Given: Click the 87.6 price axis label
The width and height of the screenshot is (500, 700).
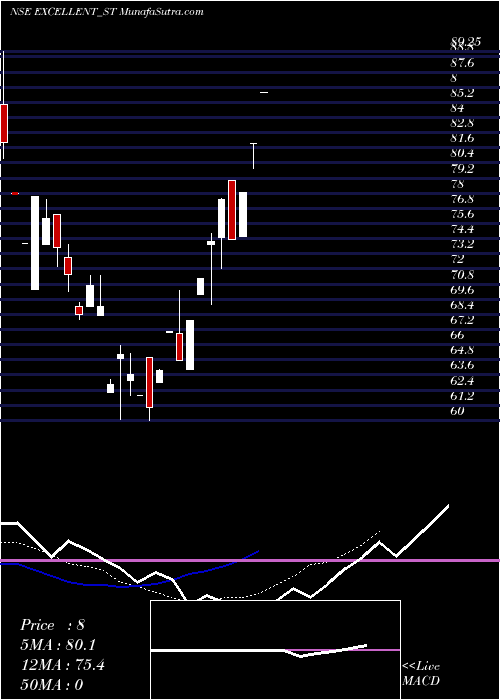Looking at the screenshot, I should point(462,63).
